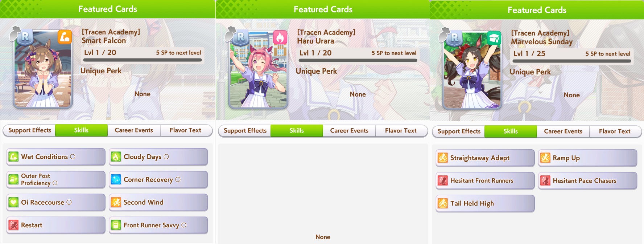Viewport: 644px width, 244px height.
Task: Click the Corner Recovery blue skill icon
Action: (x=116, y=180)
